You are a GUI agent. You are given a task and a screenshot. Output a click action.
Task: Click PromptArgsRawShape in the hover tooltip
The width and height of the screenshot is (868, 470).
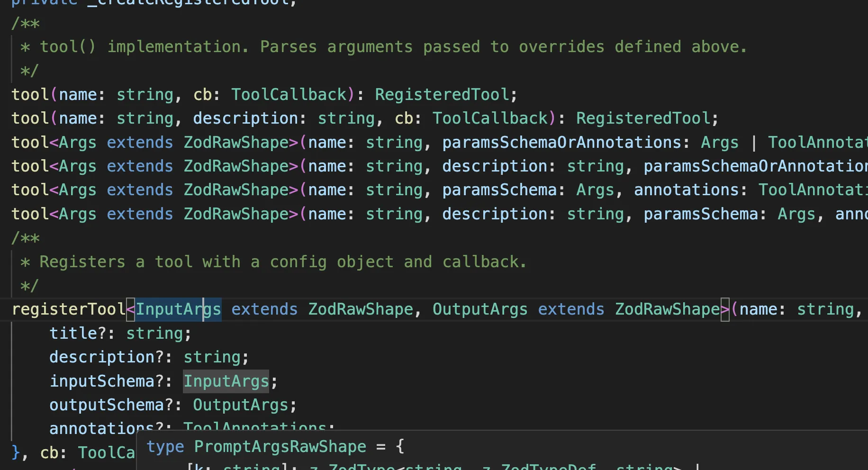click(x=280, y=446)
